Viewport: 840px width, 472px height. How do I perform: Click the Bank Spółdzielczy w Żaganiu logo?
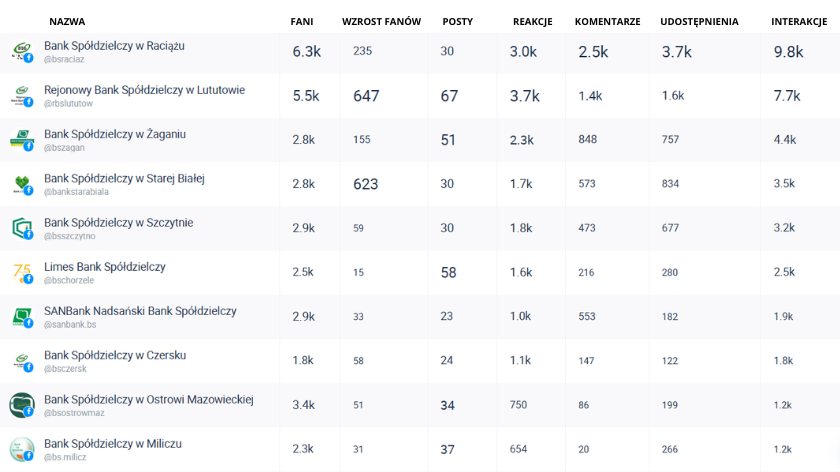(x=21, y=139)
